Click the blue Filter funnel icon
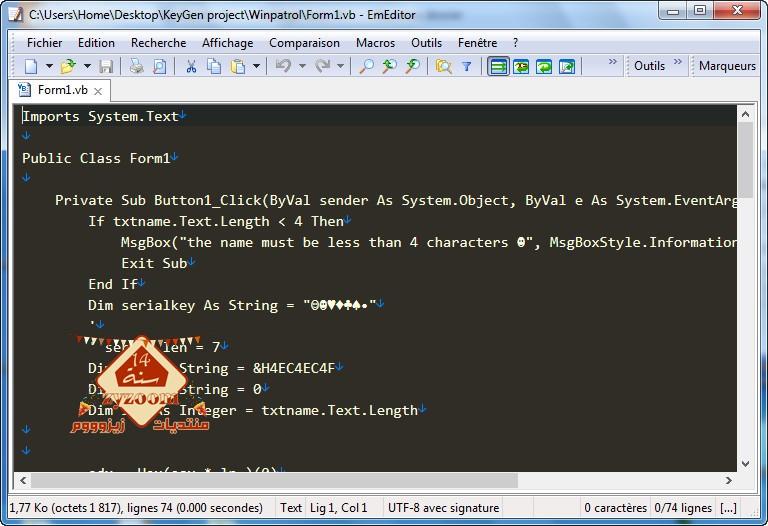The height and width of the screenshot is (526, 768). pyautogui.click(x=467, y=66)
